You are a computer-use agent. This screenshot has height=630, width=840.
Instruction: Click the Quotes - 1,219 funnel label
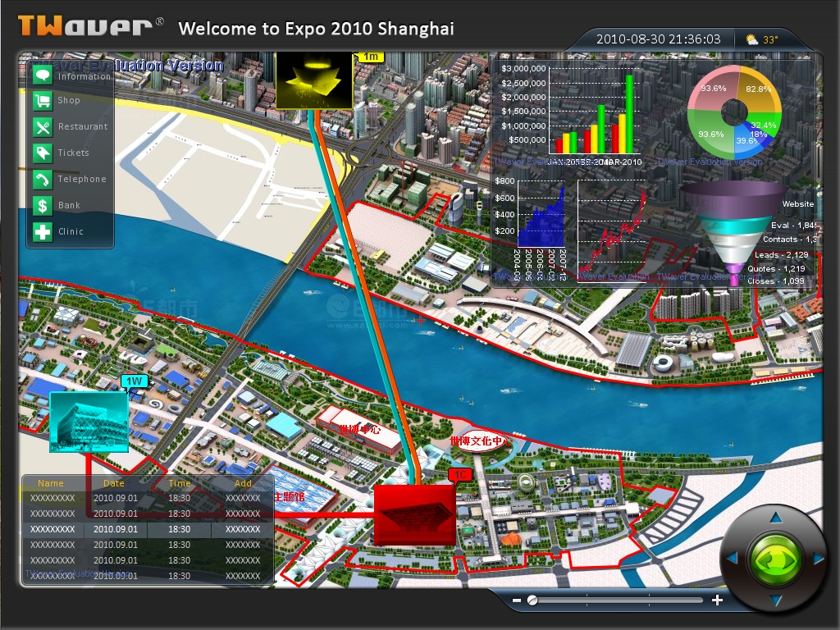tap(776, 268)
